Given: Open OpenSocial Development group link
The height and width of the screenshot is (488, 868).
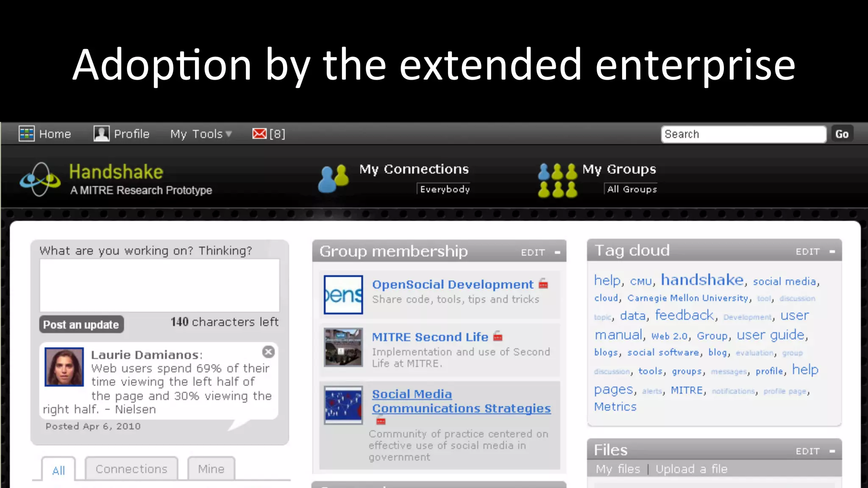Looking at the screenshot, I should pos(453,284).
